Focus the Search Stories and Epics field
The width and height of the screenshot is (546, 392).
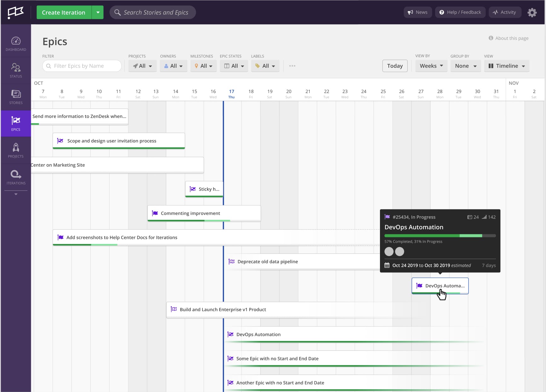[x=152, y=12]
